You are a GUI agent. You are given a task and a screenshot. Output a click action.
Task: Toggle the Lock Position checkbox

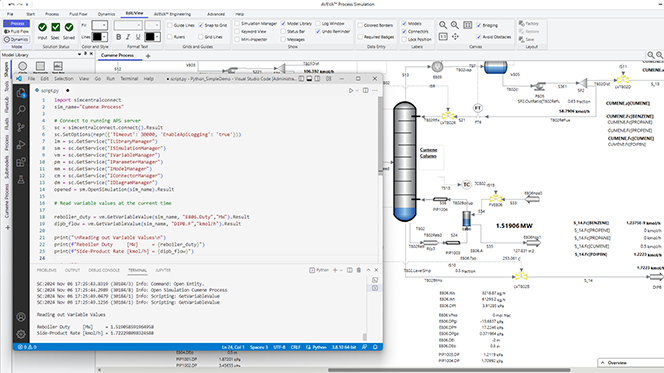click(x=404, y=39)
